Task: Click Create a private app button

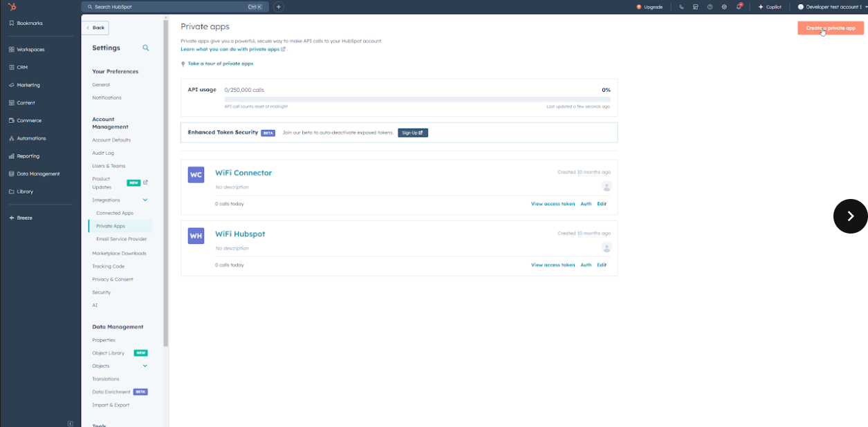Action: 830,28
